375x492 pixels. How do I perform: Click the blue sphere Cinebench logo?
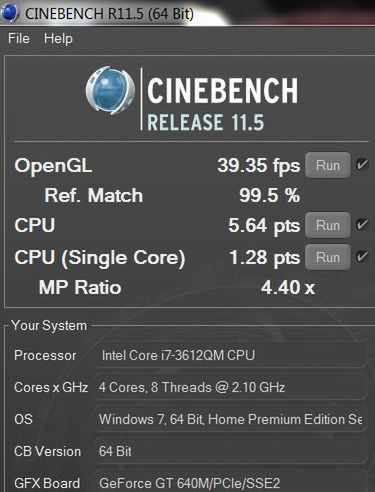[110, 91]
